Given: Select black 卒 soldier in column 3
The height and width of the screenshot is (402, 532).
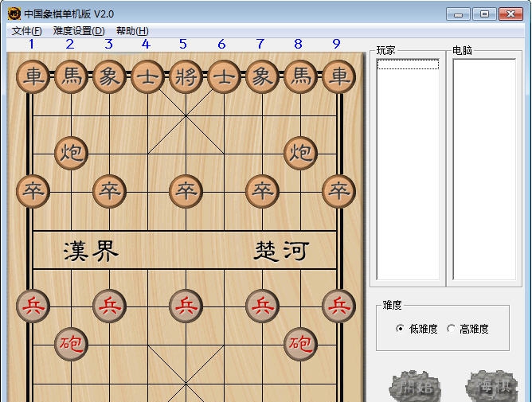Looking at the screenshot, I should pos(110,191).
